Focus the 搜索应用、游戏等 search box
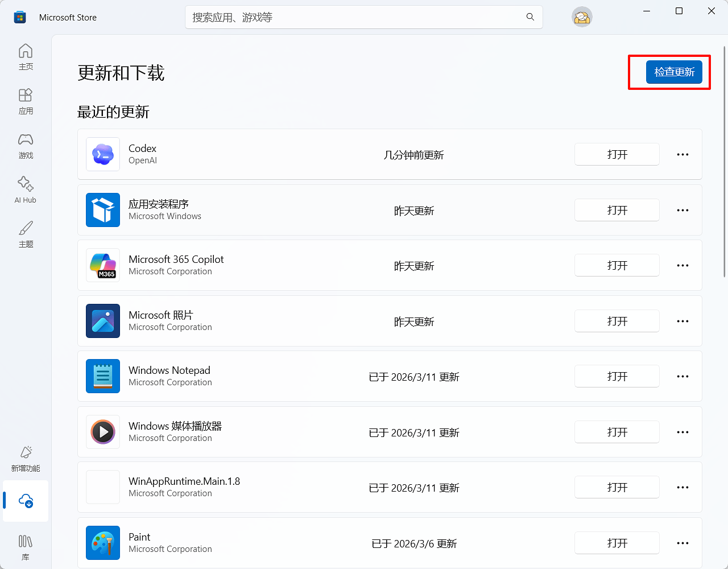This screenshot has width=728, height=569. (x=364, y=17)
